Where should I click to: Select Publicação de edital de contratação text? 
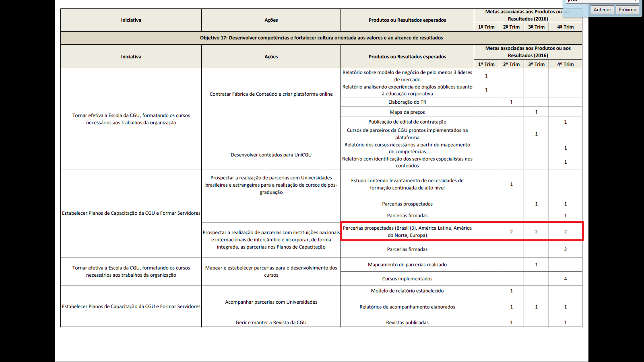[407, 122]
